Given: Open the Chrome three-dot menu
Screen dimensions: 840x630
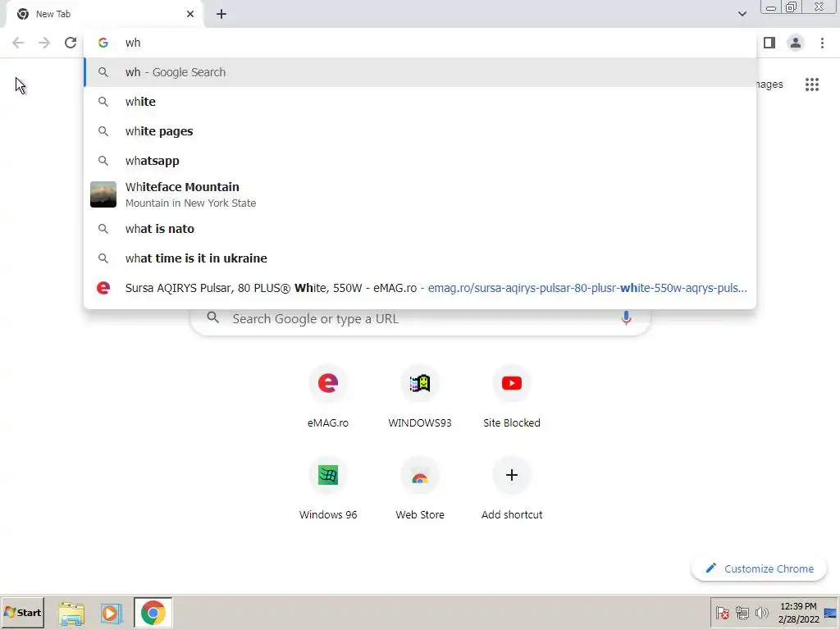Looking at the screenshot, I should (x=822, y=43).
